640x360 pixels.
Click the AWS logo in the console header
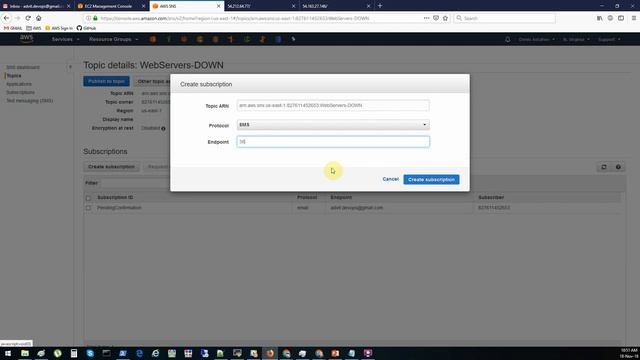(x=27, y=39)
